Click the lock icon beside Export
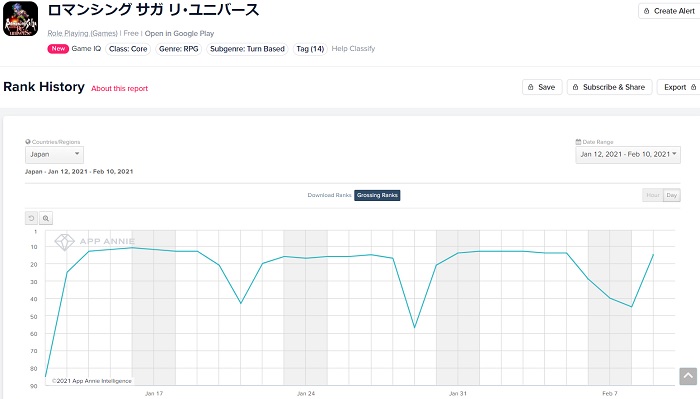 tap(693, 87)
